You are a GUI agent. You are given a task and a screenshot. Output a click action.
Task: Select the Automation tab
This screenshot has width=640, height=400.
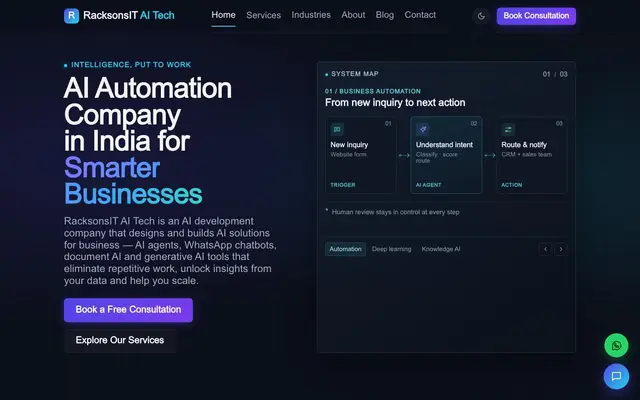(x=345, y=249)
